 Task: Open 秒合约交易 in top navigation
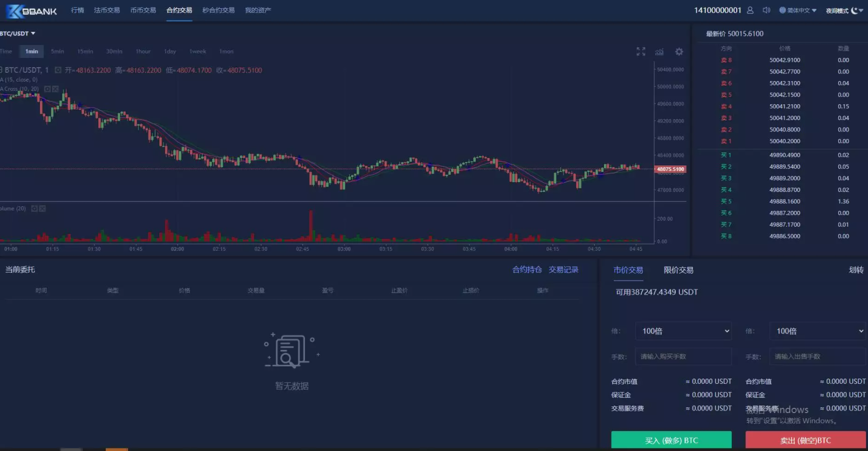coord(218,10)
